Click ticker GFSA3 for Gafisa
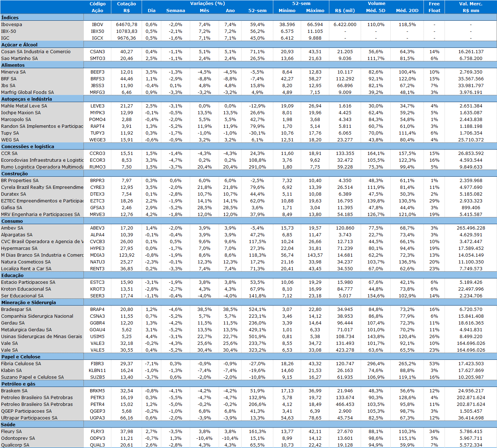This screenshot has width=497, height=448. [x=97, y=208]
